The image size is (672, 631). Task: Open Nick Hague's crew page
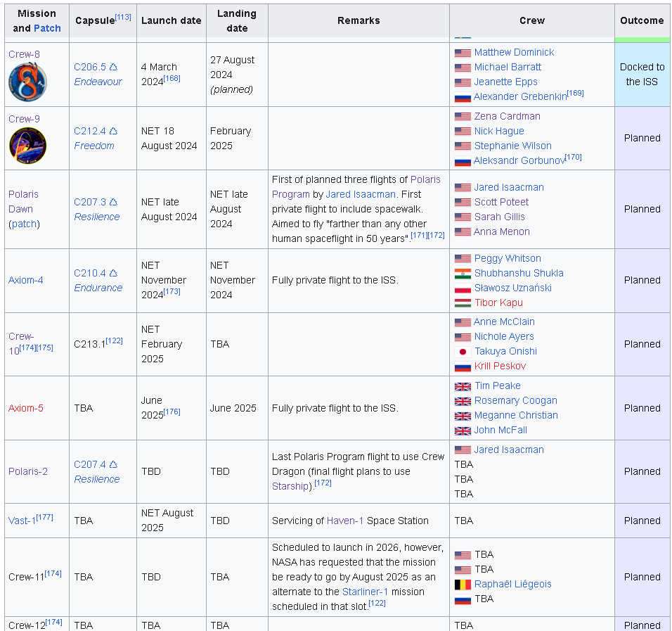pyautogui.click(x=499, y=131)
